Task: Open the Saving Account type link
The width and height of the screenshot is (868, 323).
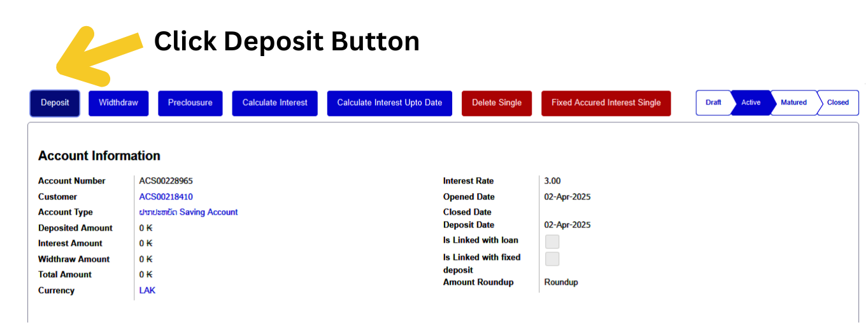Action: 189,212
